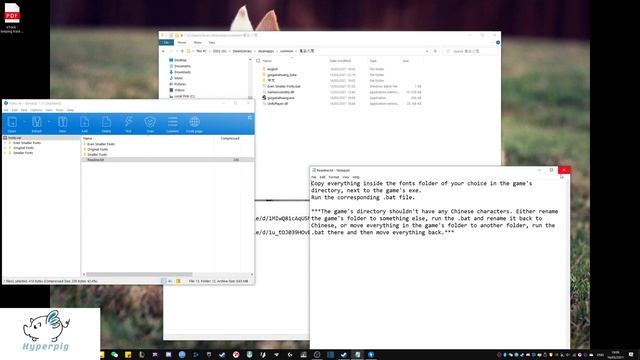Screen dimensions: 640x360
Task: Open the Explorer address bar history dropdown
Action: click(427, 51)
